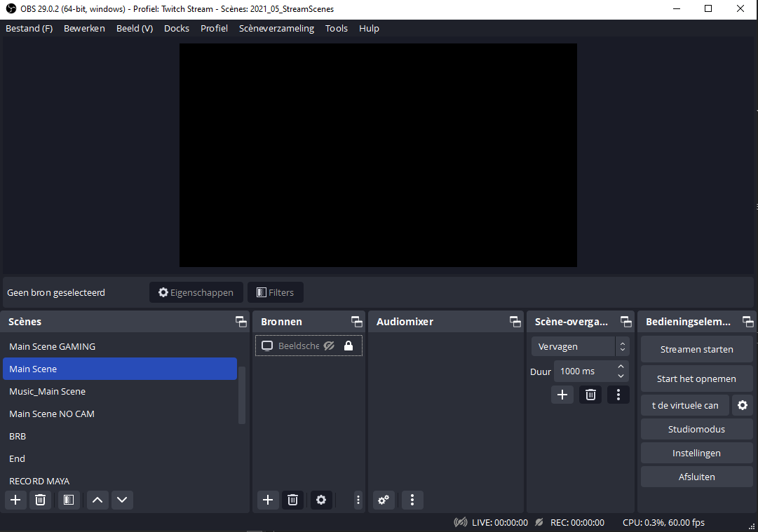The height and width of the screenshot is (532, 758).
Task: Open advanced audio properties gears icon
Action: click(x=384, y=500)
